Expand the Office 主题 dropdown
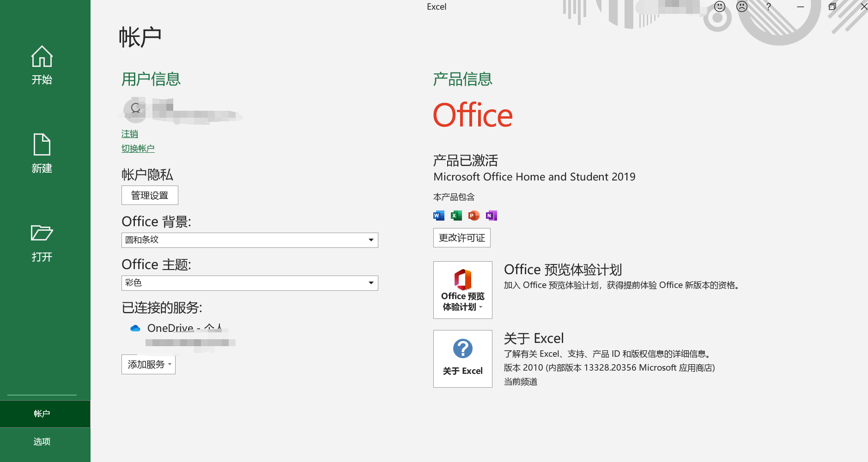The width and height of the screenshot is (868, 462). (249, 283)
